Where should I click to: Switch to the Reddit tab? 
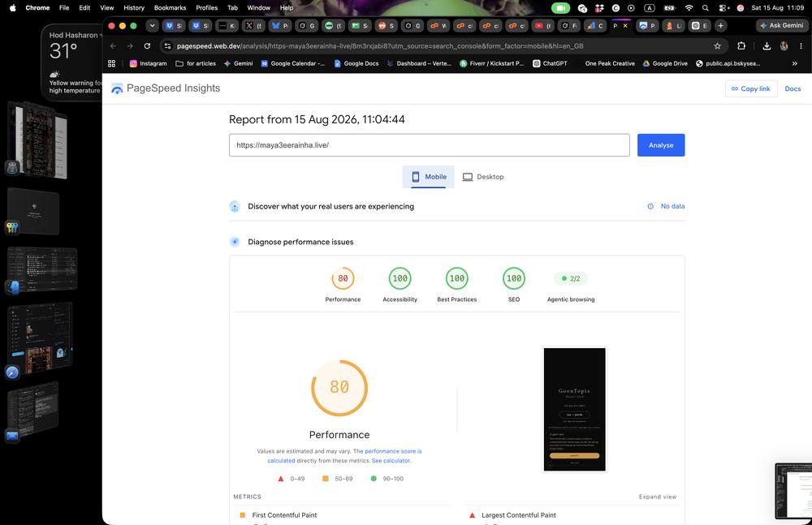pyautogui.click(x=386, y=25)
